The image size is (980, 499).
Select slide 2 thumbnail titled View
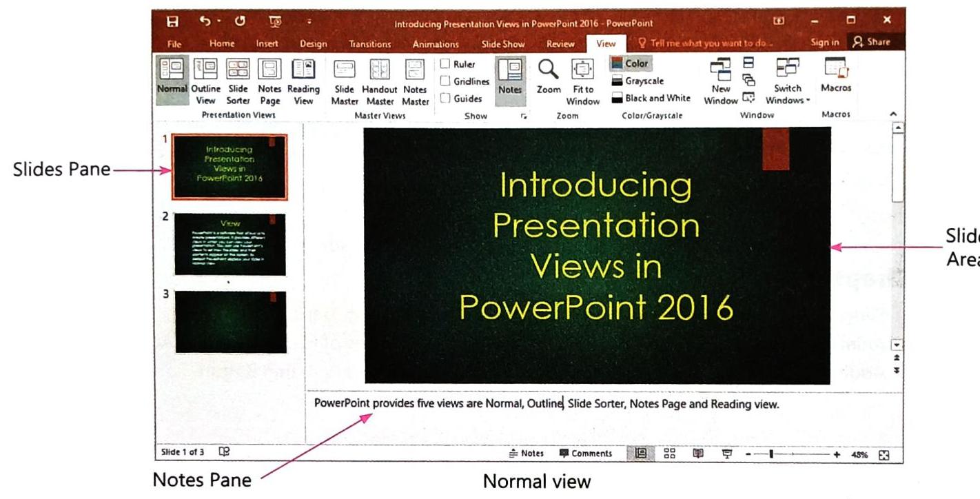click(229, 245)
